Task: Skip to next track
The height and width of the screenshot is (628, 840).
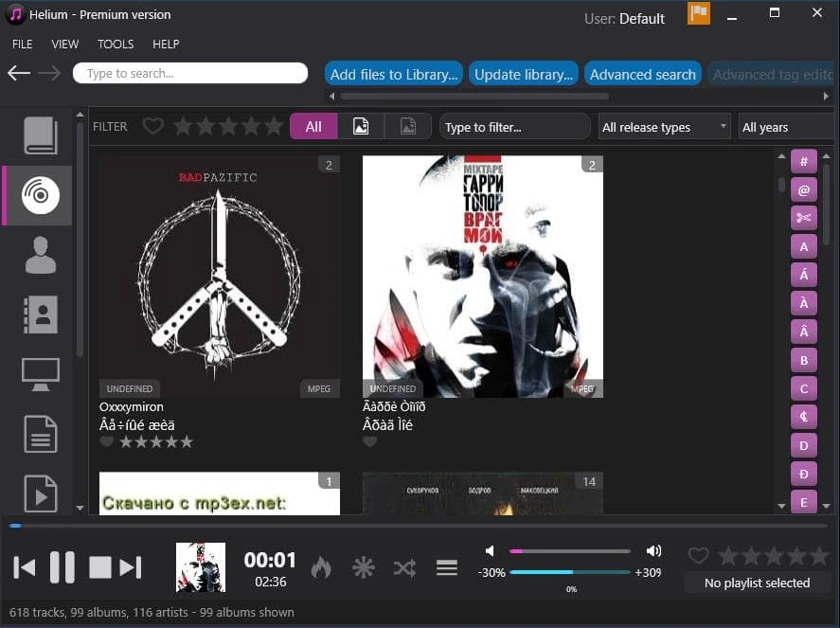Action: click(x=130, y=567)
